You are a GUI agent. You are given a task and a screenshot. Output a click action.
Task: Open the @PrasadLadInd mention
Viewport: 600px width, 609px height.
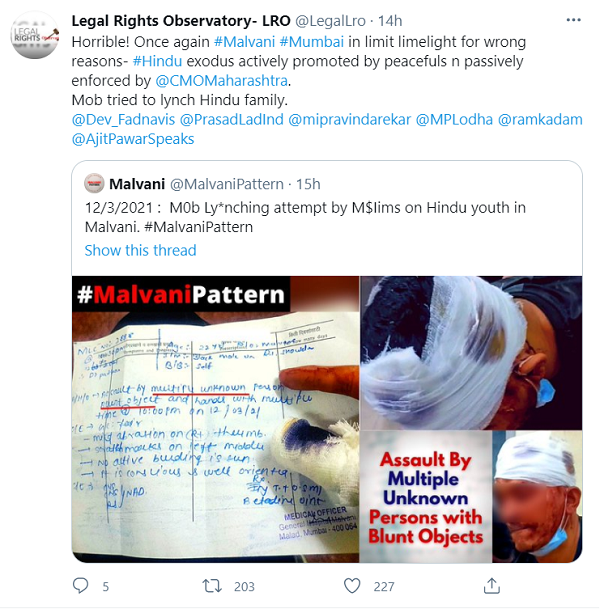coord(231,119)
